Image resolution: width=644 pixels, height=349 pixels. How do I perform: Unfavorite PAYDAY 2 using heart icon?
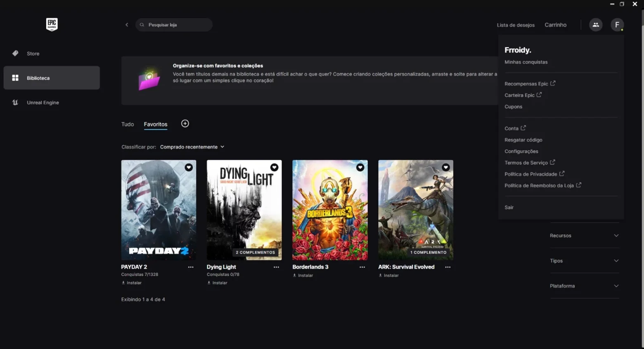(189, 167)
